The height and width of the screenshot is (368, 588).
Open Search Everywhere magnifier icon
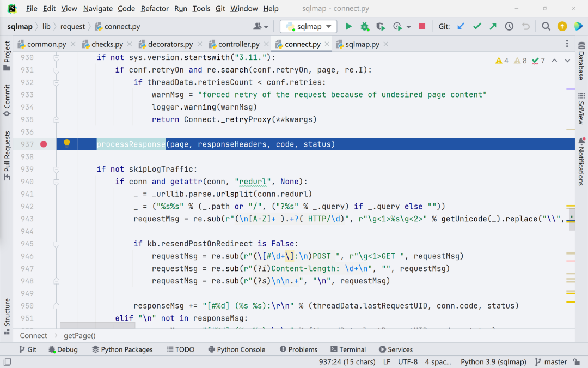pos(546,26)
